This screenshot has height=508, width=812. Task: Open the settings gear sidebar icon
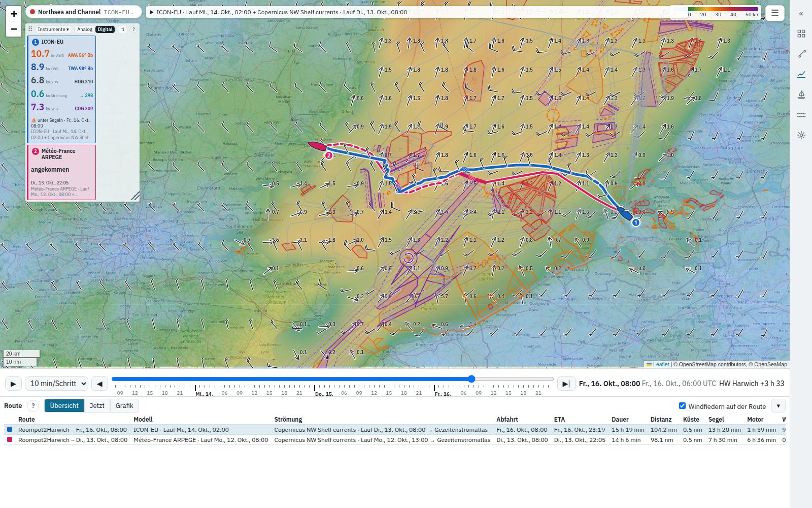tap(801, 135)
